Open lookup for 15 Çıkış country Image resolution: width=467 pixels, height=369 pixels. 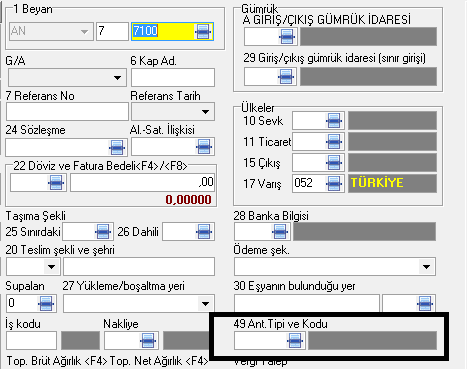click(x=334, y=162)
